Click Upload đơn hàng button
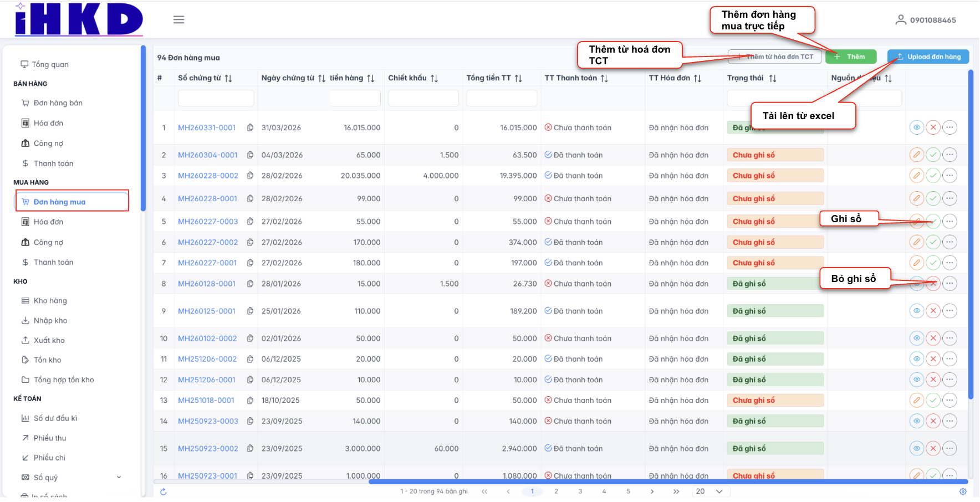Viewport: 980px width, 502px height. point(928,57)
